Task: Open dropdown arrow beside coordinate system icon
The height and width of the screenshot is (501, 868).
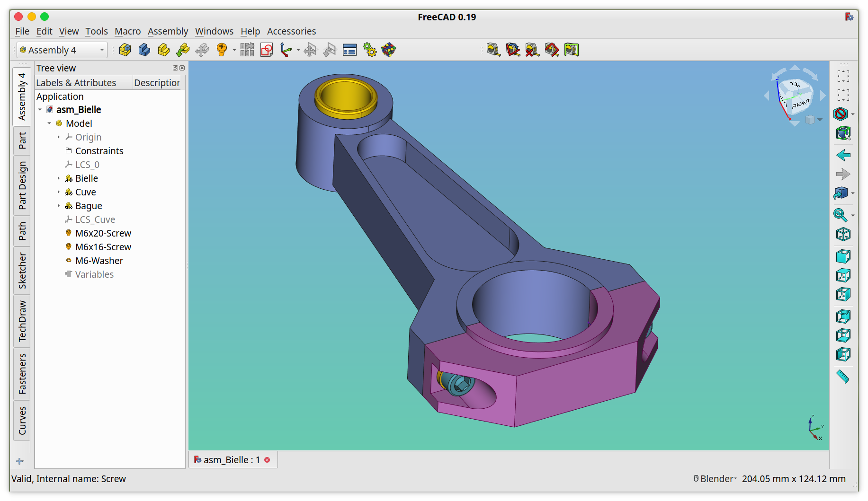Action: [x=298, y=50]
